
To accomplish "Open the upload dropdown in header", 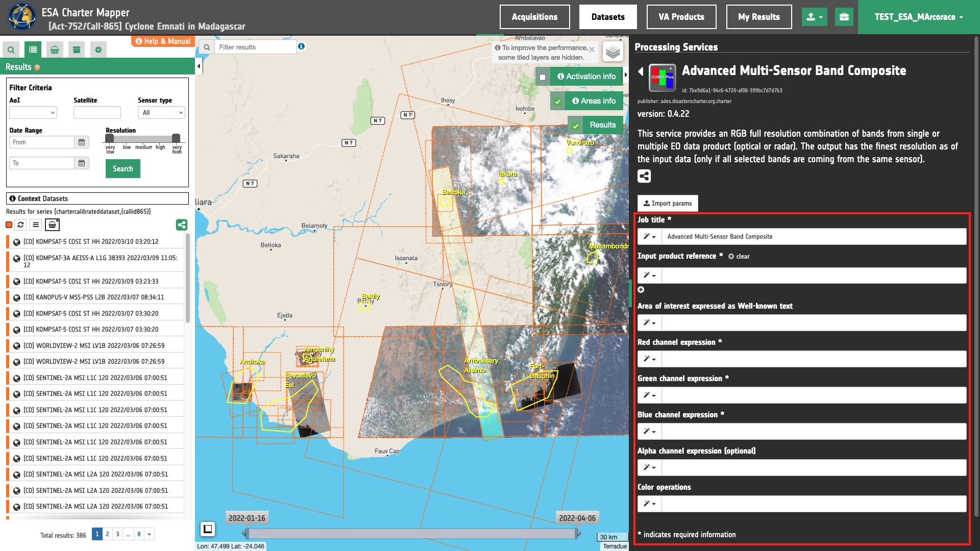I will pyautogui.click(x=815, y=17).
